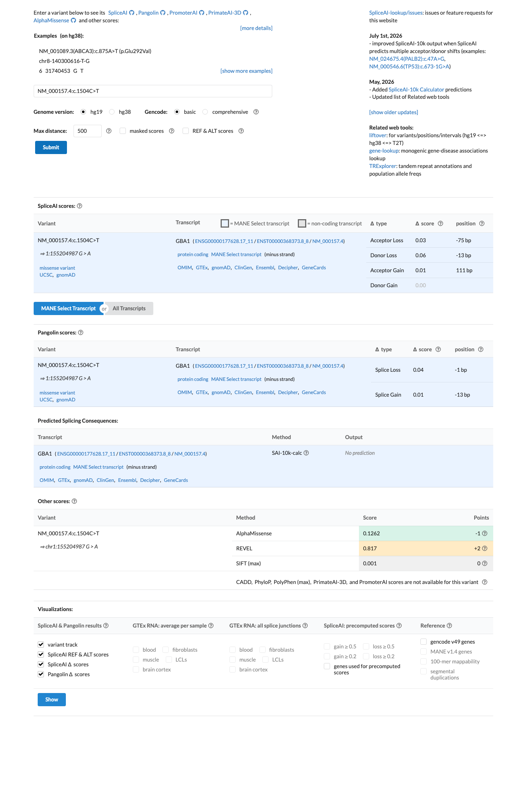Screen dimensions: 532x805
Task: Open missense variant link in Pangolin row
Action: coord(57,393)
